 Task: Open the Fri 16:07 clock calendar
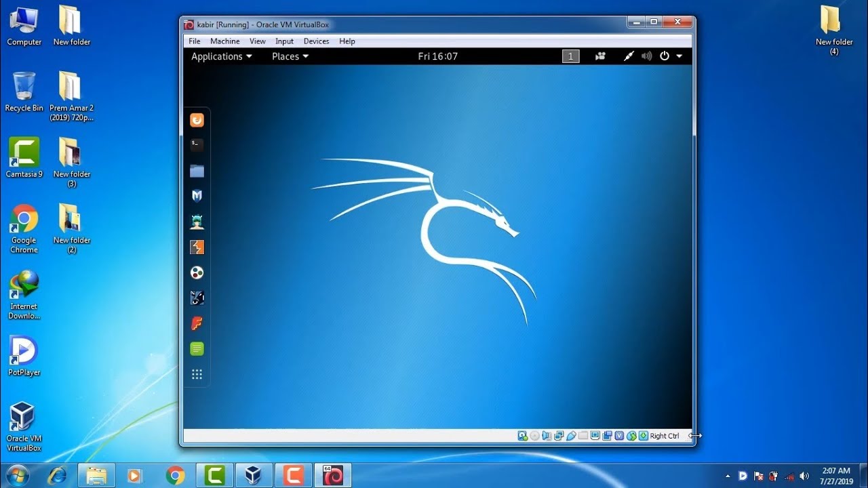click(x=438, y=56)
